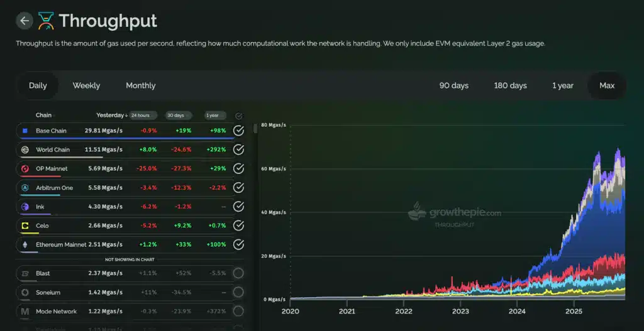Sort by the 24 hours column

pyautogui.click(x=143, y=116)
